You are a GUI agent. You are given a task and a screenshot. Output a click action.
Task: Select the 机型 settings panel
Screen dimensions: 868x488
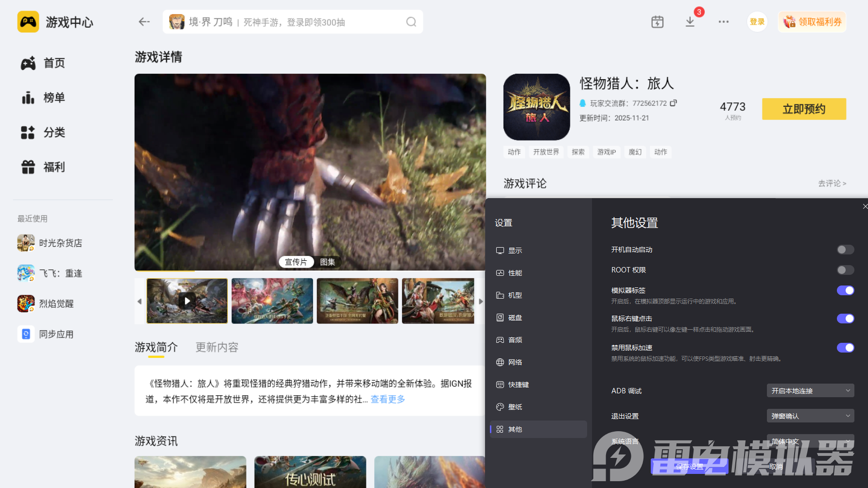pos(515,295)
